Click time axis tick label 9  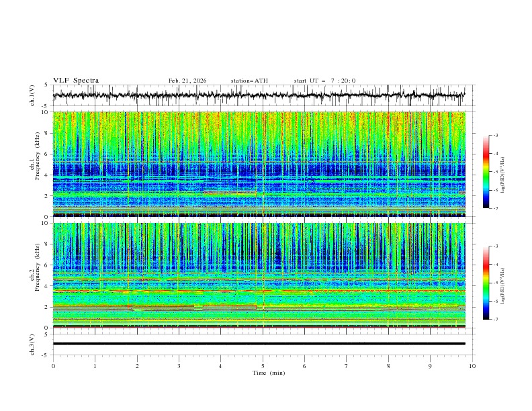tap(430, 366)
